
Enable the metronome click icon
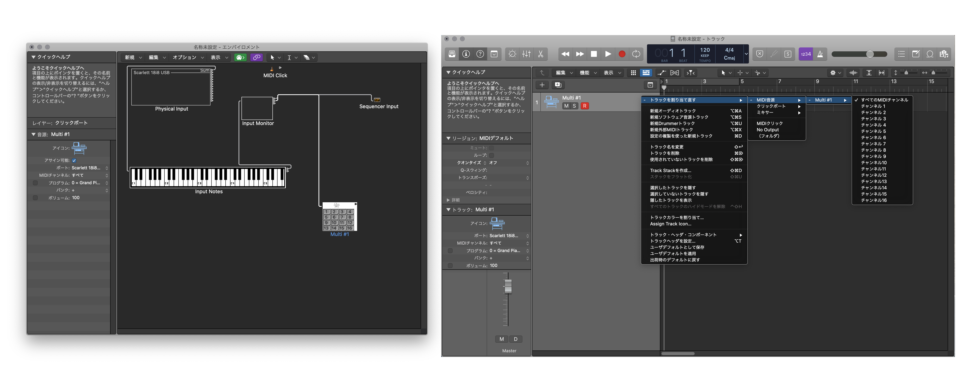(x=820, y=54)
